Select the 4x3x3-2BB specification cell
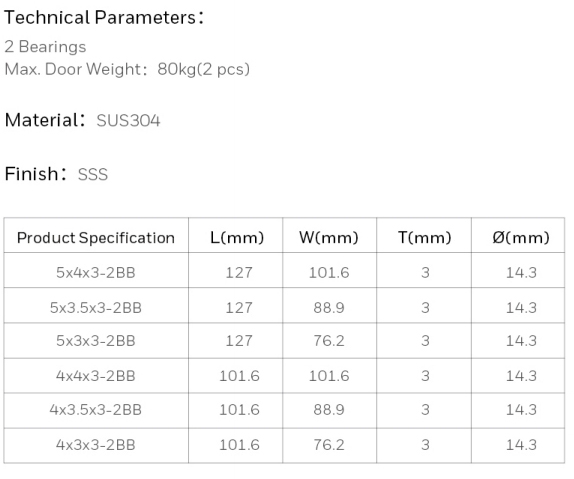The width and height of the screenshot is (574, 479). pyautogui.click(x=96, y=445)
